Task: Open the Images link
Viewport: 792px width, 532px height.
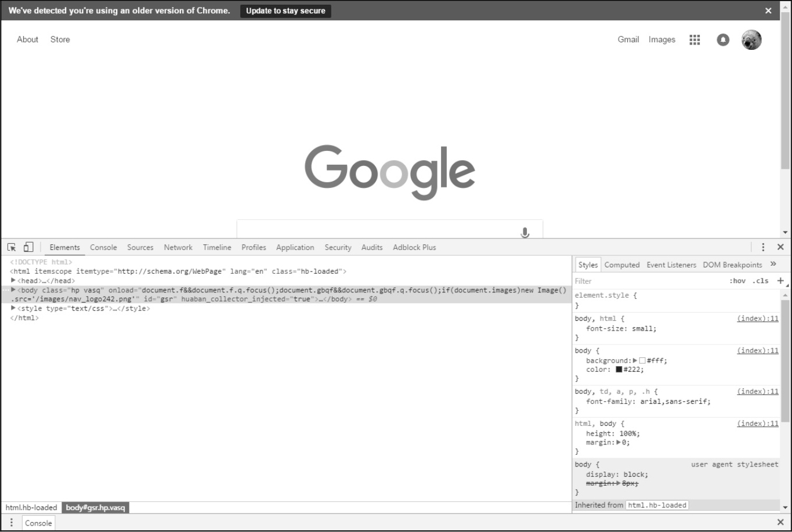Action: tap(662, 39)
